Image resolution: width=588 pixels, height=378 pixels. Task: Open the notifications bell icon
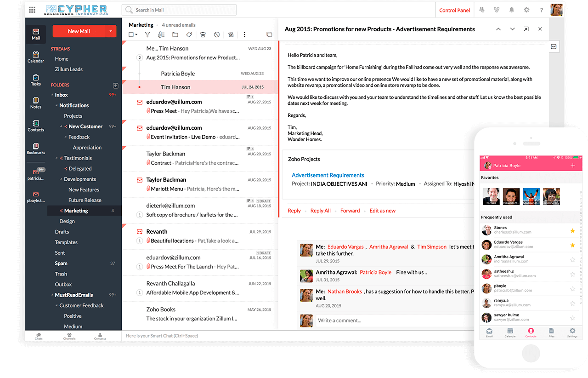tap(511, 10)
